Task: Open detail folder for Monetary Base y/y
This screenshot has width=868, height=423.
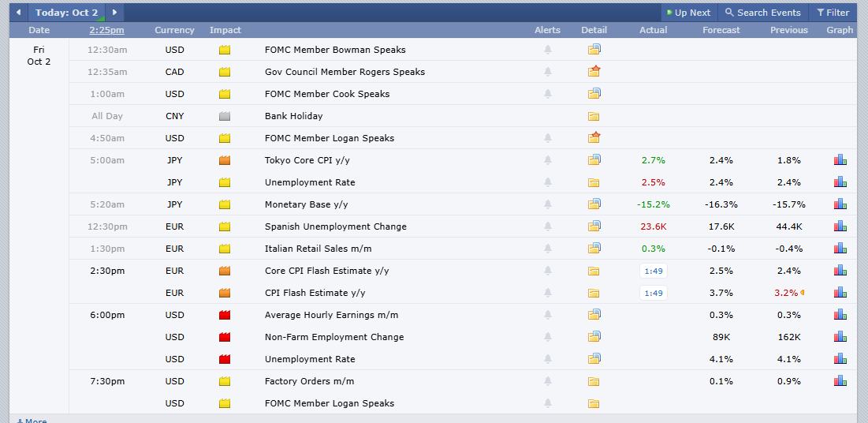Action: click(x=594, y=204)
